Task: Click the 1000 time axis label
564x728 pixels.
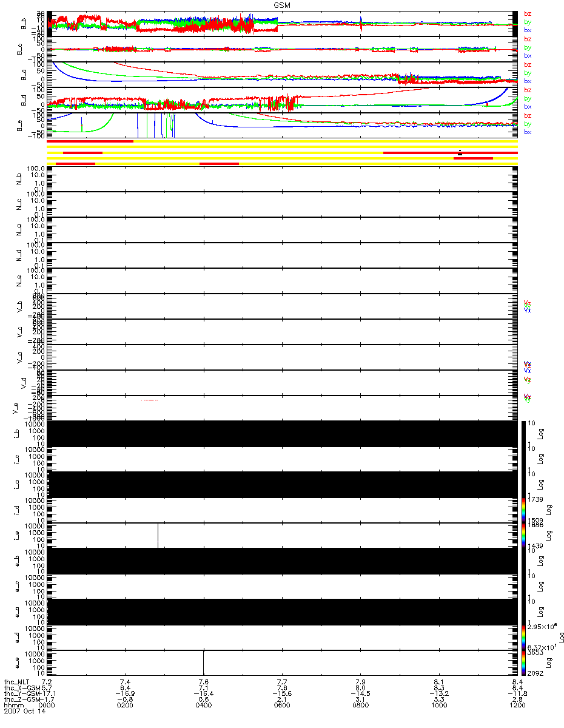Action: (438, 706)
